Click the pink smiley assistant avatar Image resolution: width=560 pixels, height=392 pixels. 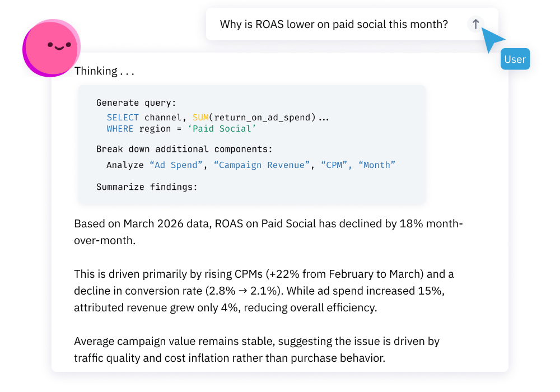[52, 48]
